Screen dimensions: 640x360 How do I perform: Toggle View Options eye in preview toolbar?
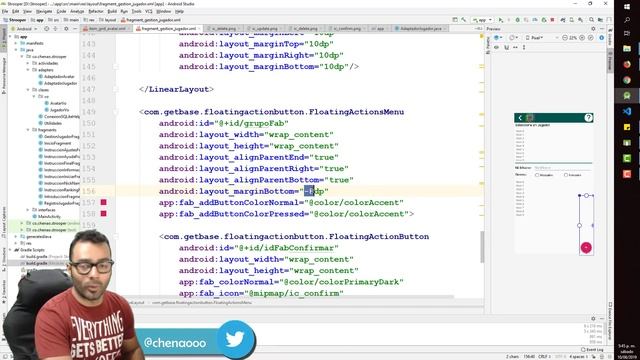point(496,47)
